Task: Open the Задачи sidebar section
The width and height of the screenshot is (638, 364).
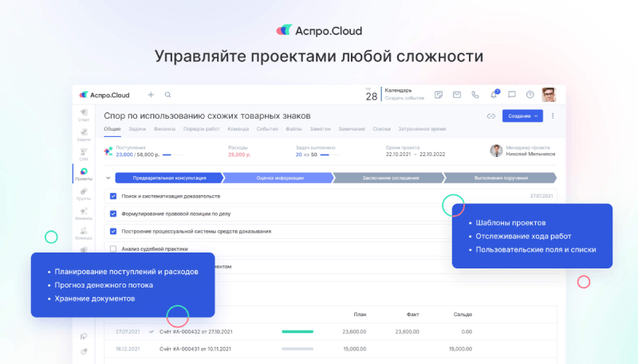Action: point(84,135)
